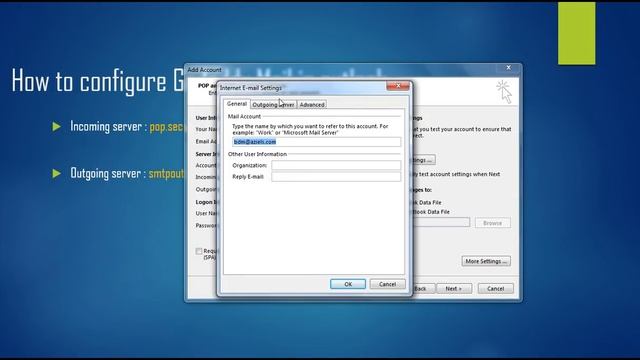Viewport: 640px width, 360px height.
Task: Switch to the General tab
Action: click(237, 104)
